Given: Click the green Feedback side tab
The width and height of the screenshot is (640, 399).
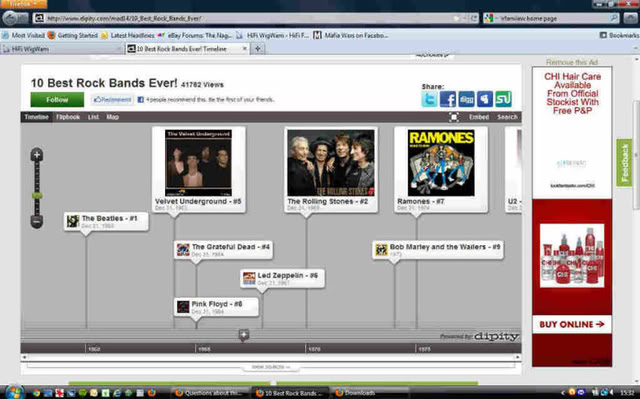Looking at the screenshot, I should [x=624, y=163].
